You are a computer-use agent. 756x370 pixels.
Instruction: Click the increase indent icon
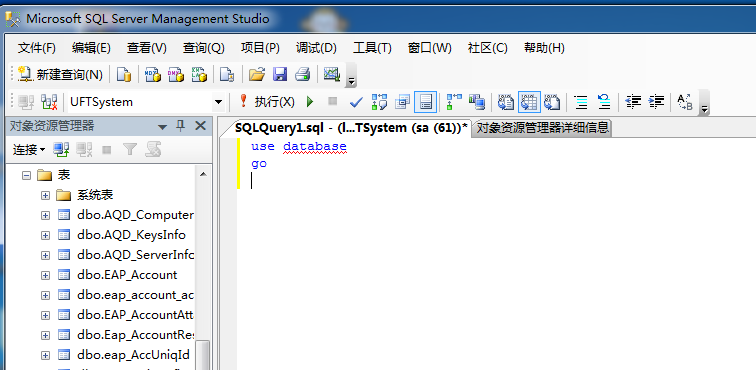point(656,102)
